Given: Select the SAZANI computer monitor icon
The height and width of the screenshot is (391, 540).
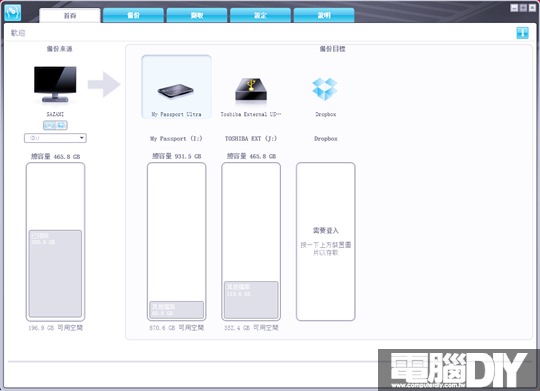Looking at the screenshot, I should (x=55, y=84).
